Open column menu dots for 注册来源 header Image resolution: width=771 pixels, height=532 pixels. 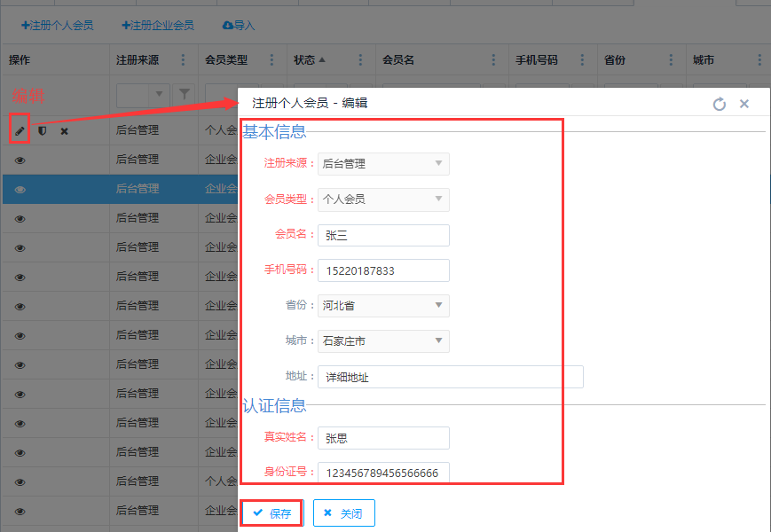[184, 60]
